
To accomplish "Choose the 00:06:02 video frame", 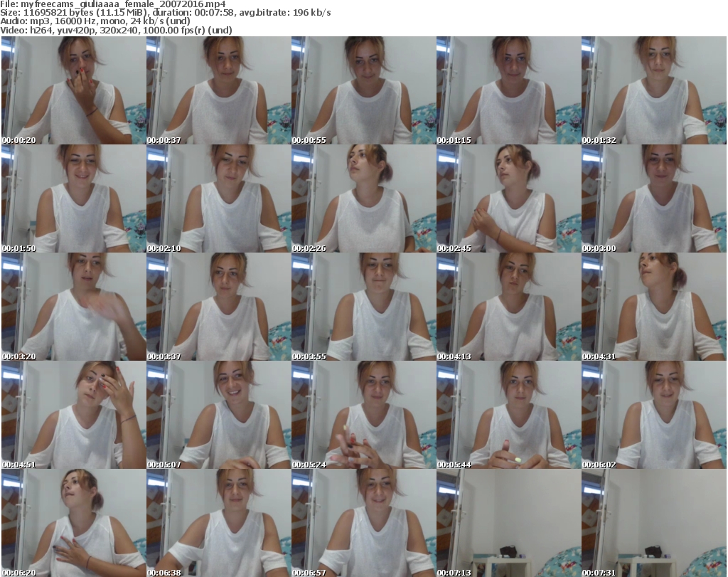I will (654, 415).
